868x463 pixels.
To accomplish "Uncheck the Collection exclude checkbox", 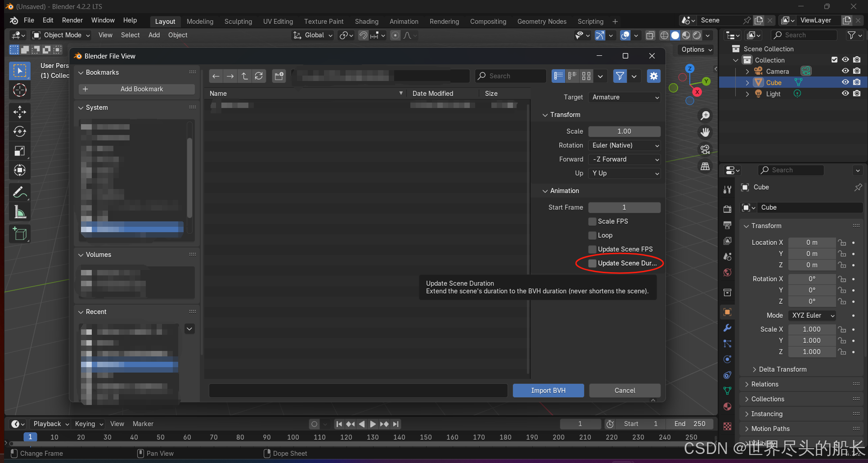I will [834, 60].
